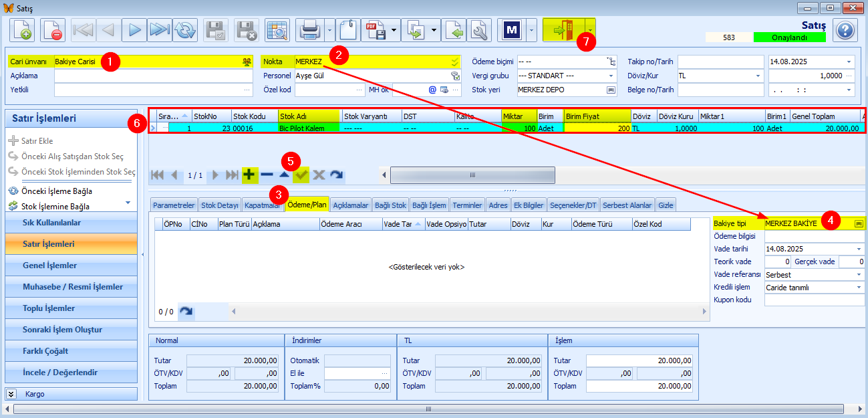This screenshot has height=418, width=868.
Task: Expand the Kredili işlem dropdown
Action: tap(858, 288)
